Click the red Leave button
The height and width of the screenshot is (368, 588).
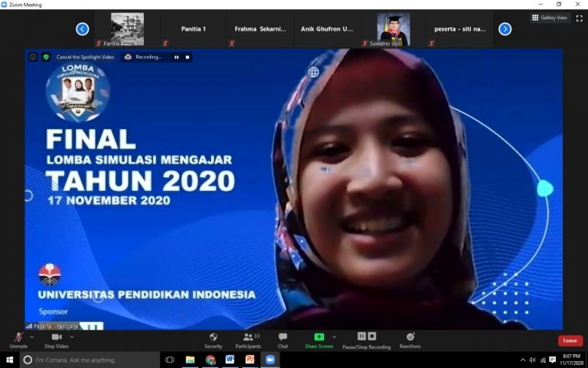click(570, 340)
